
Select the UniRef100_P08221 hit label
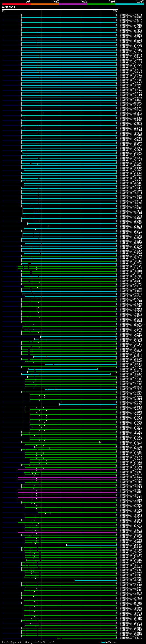(131, 357)
